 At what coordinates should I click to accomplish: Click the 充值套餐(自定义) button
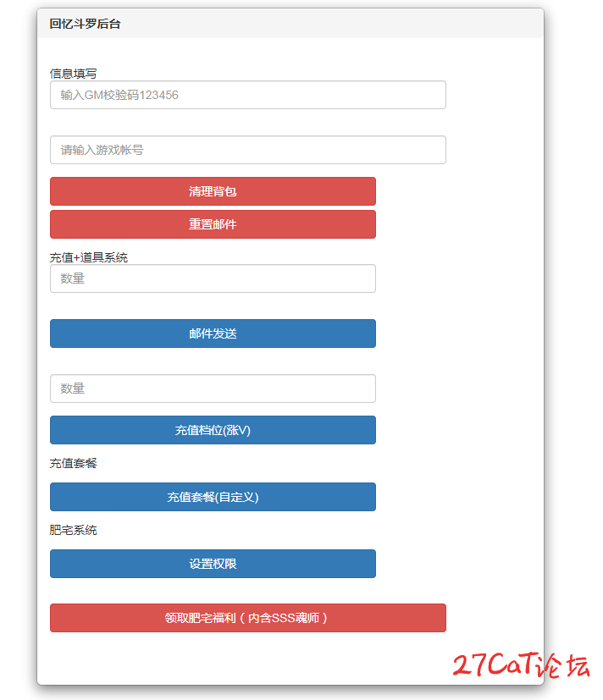point(213,497)
